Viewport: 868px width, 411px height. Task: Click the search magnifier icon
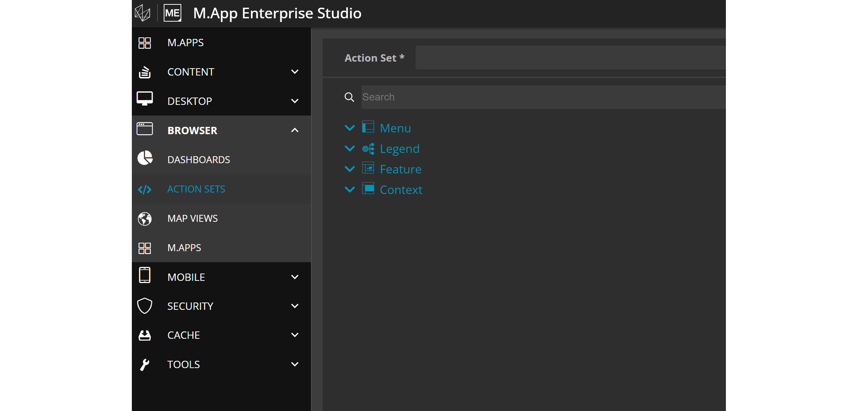tap(349, 97)
